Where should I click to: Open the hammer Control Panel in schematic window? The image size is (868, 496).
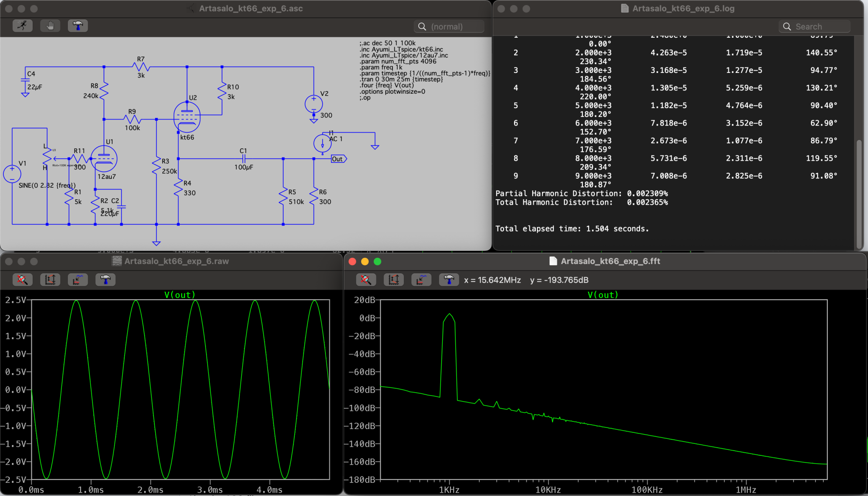coord(78,26)
